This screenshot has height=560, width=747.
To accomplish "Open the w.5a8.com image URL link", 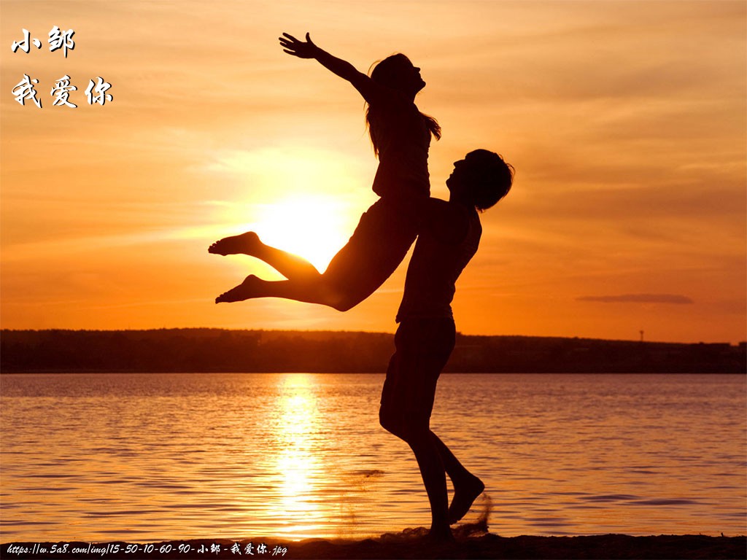I will click(147, 549).
